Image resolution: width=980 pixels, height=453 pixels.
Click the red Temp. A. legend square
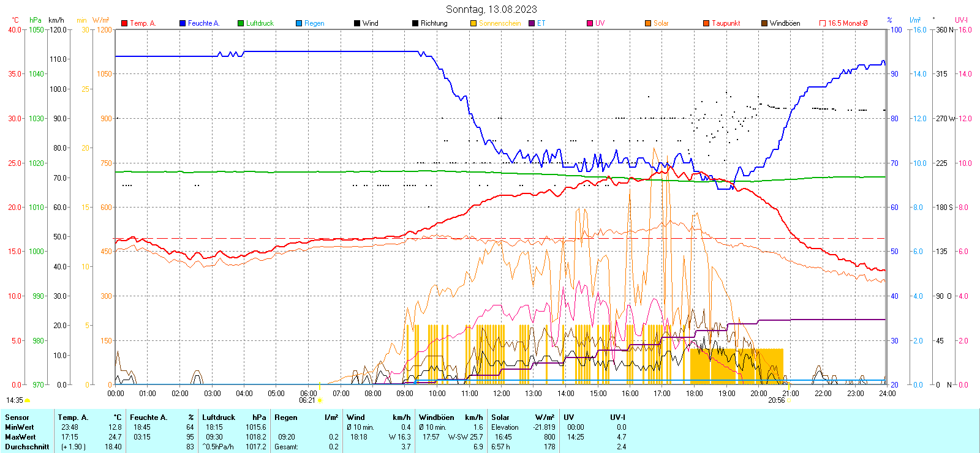click(x=124, y=23)
